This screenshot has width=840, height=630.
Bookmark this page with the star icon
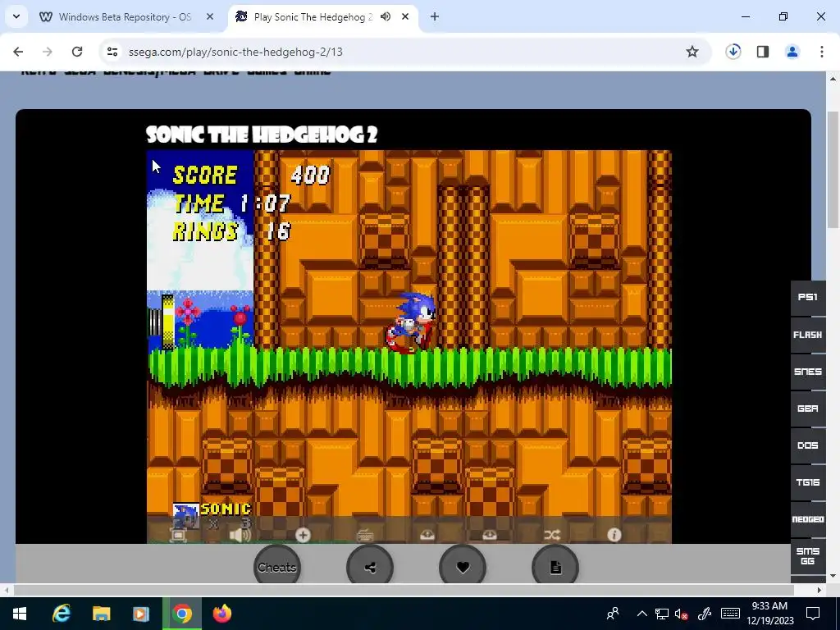point(692,52)
